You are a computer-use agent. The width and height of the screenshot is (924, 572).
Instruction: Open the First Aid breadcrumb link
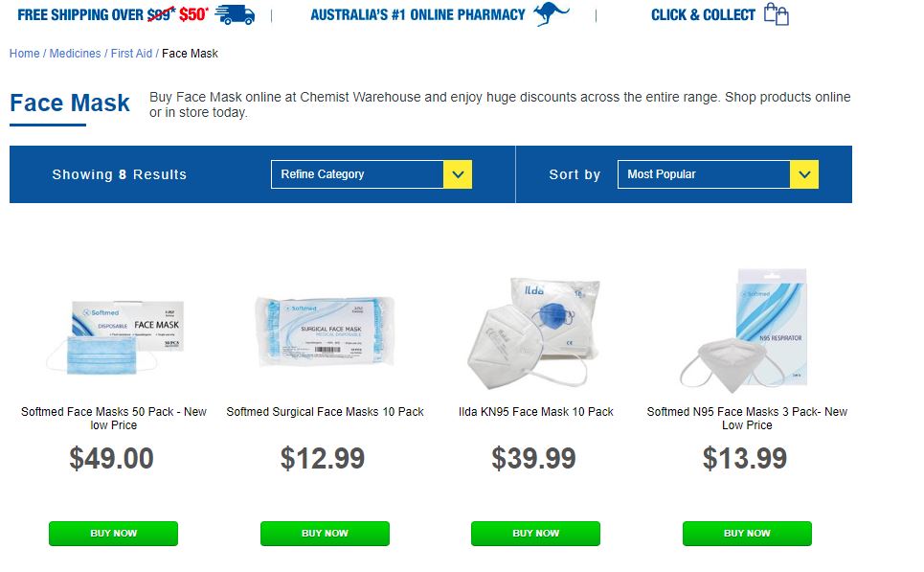point(134,54)
